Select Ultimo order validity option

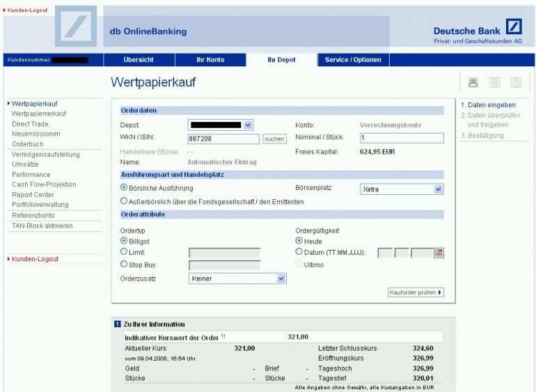click(x=299, y=264)
